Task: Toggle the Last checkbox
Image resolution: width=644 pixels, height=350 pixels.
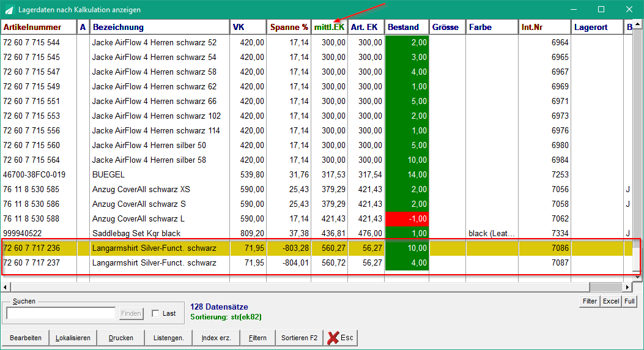Action: (x=155, y=313)
